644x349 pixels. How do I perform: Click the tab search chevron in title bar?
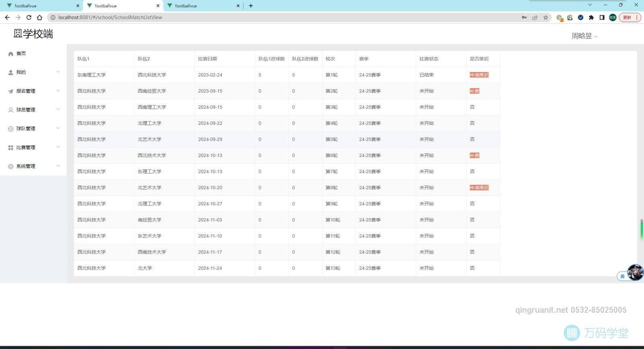coord(590,5)
